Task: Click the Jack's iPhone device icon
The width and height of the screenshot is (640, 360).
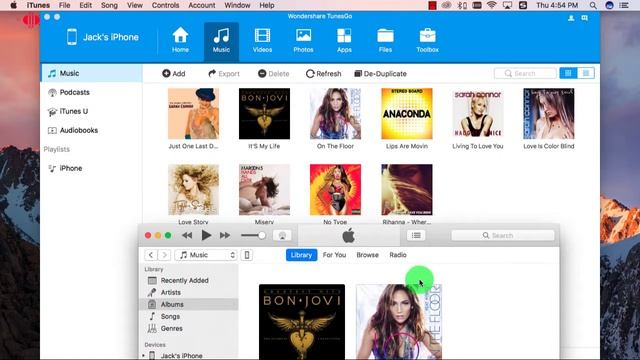Action: click(x=72, y=37)
